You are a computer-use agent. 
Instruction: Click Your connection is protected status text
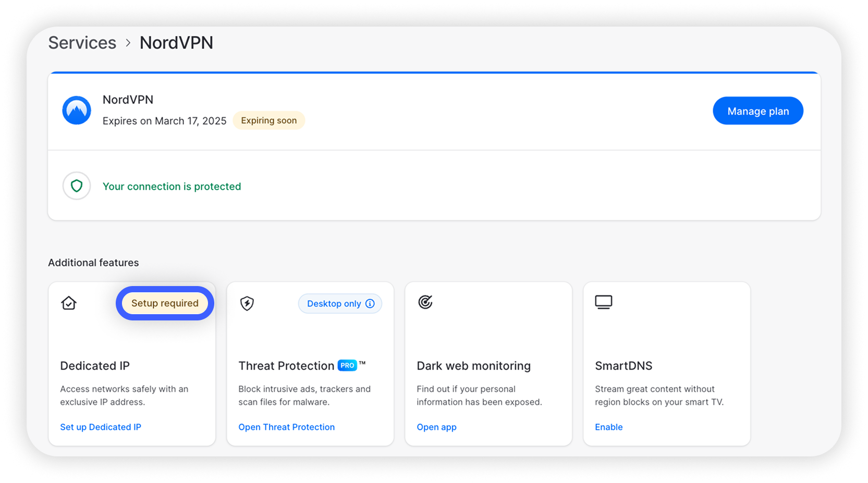pos(172,186)
